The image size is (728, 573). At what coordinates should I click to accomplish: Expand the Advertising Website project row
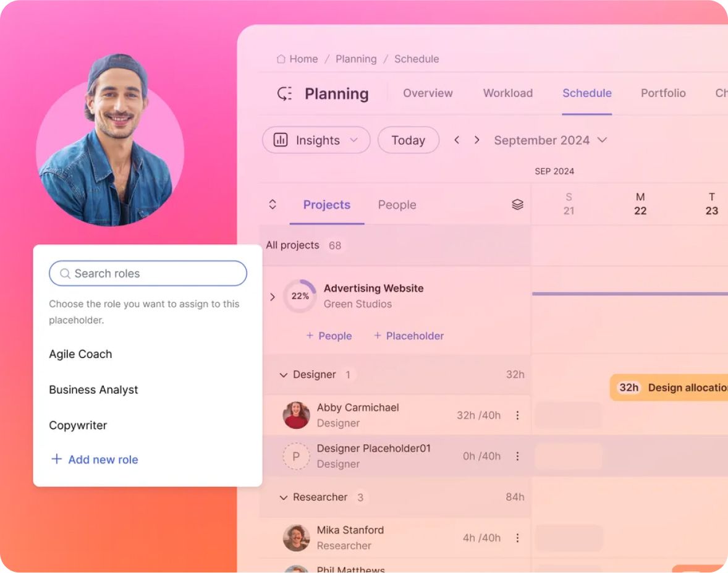[x=273, y=297]
